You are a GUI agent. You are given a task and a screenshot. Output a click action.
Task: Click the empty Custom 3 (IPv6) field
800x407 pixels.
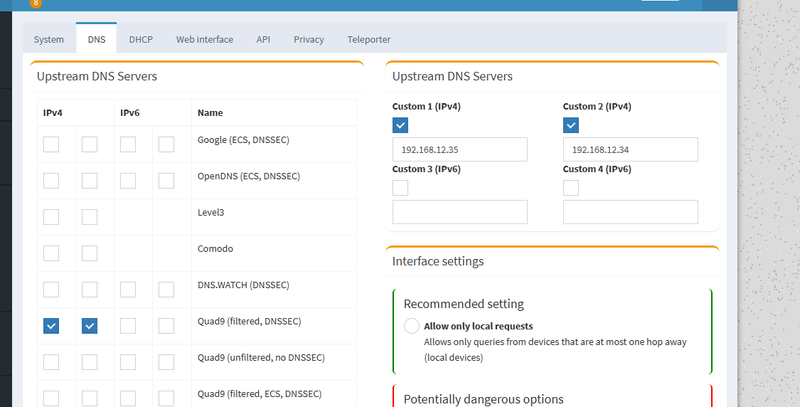point(459,212)
